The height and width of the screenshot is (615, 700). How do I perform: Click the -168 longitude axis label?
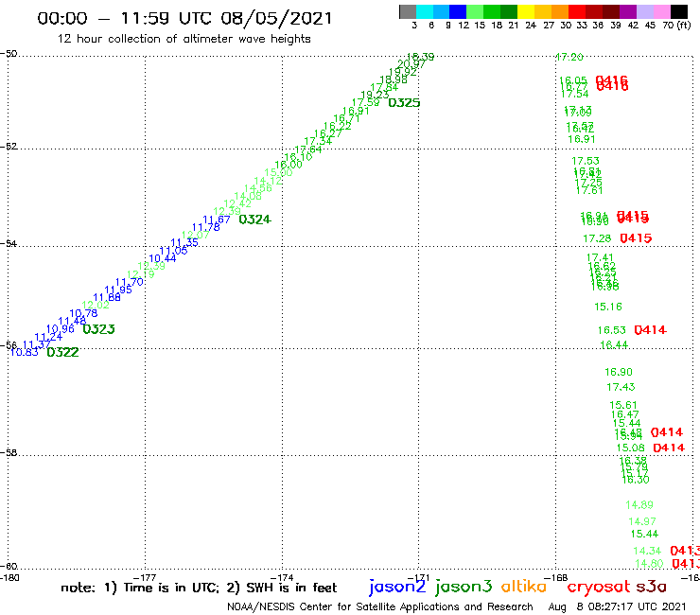pos(556,577)
